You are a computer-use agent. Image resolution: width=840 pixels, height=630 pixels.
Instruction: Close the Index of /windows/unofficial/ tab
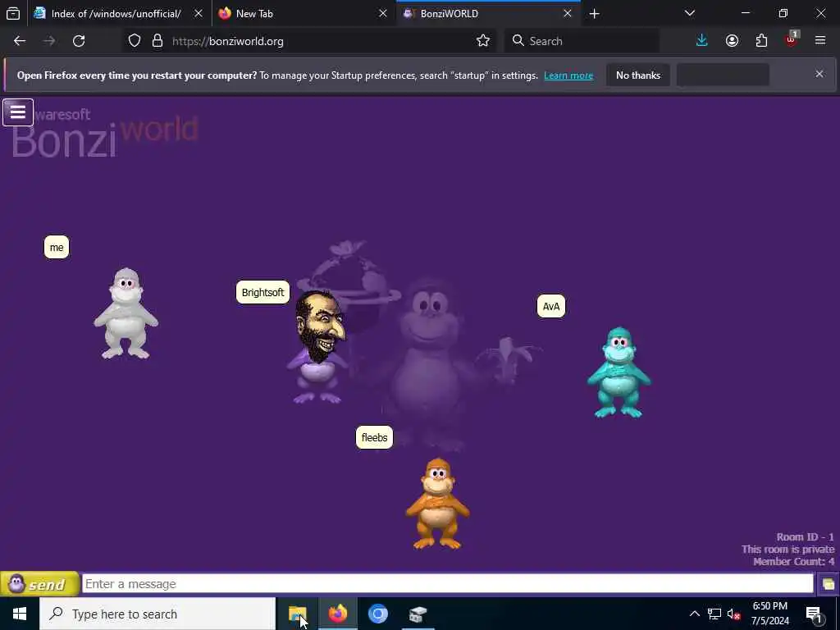coord(199,13)
